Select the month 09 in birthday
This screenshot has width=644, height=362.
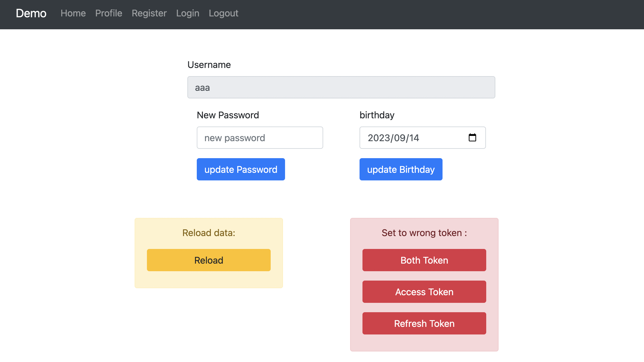(x=399, y=138)
